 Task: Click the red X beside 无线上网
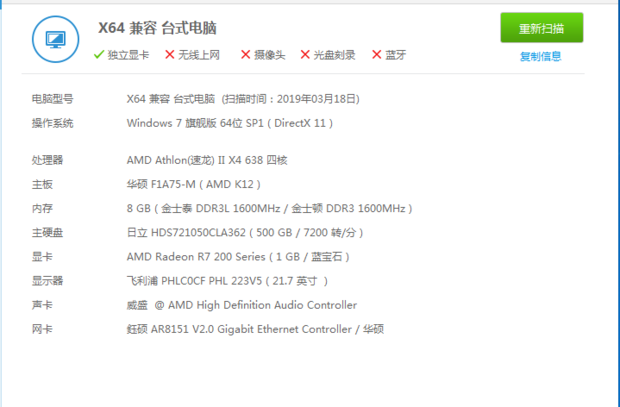coord(170,55)
